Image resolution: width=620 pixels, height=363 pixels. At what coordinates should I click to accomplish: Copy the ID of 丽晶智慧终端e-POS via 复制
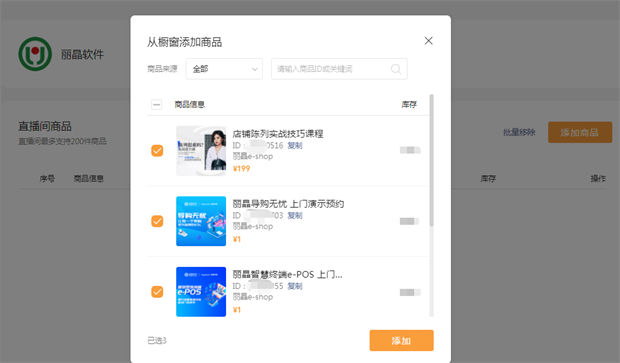[295, 286]
